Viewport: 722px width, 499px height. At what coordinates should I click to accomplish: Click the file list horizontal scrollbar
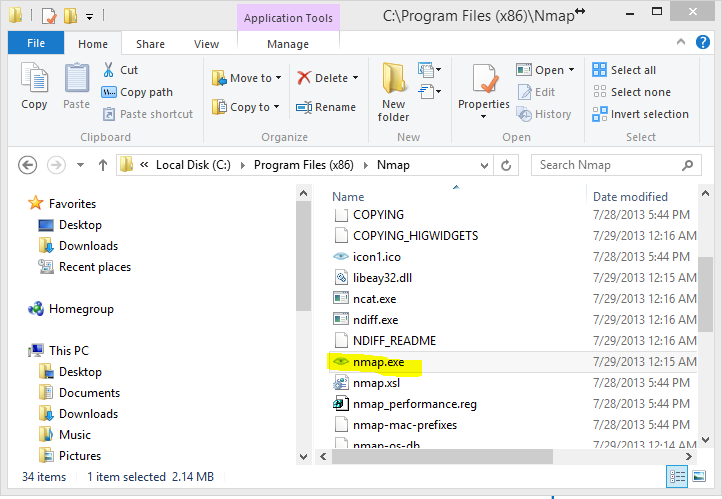(x=442, y=456)
